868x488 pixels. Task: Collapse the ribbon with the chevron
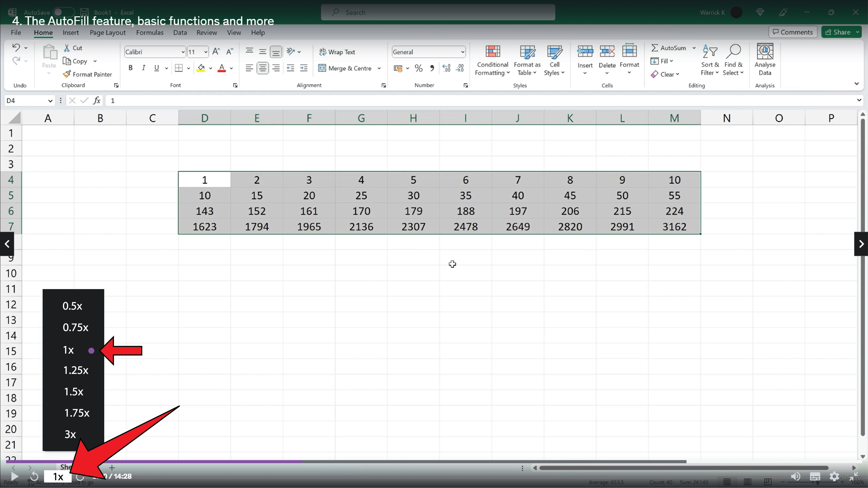857,84
